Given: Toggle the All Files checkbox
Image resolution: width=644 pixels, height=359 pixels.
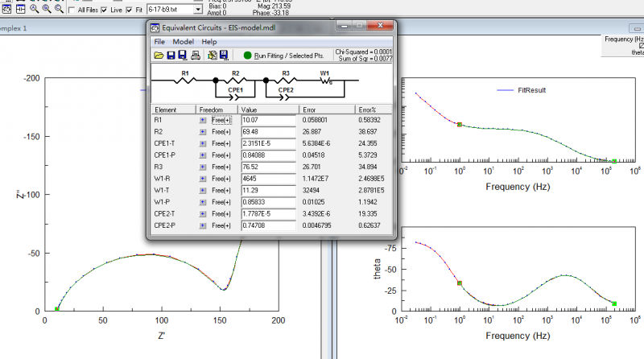Looking at the screenshot, I should pyautogui.click(x=72, y=10).
